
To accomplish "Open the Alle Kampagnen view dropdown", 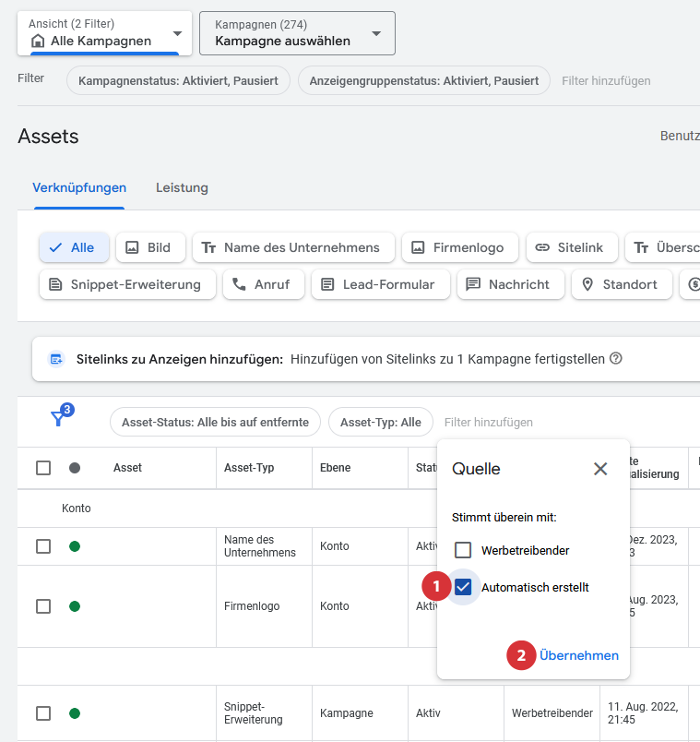I will 104,33.
